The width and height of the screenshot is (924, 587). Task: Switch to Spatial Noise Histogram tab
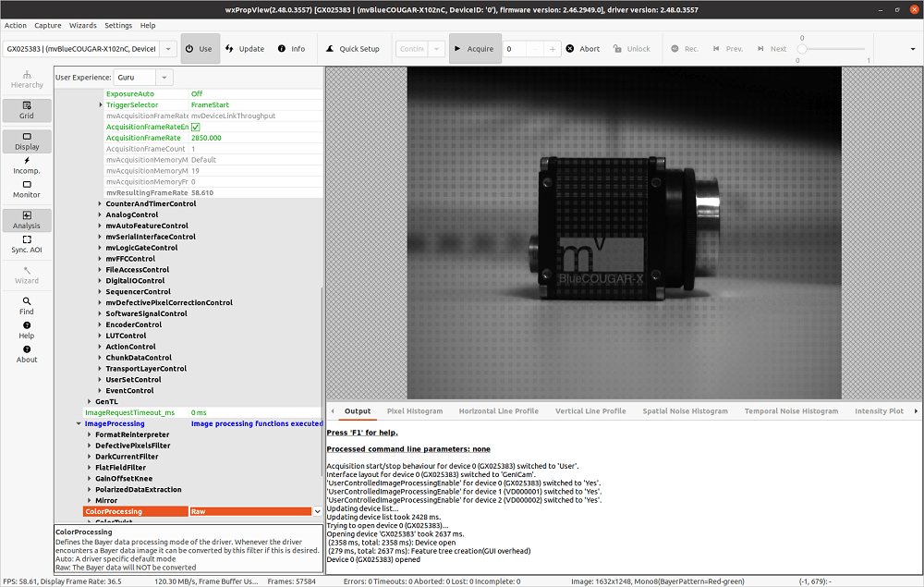[x=685, y=411]
